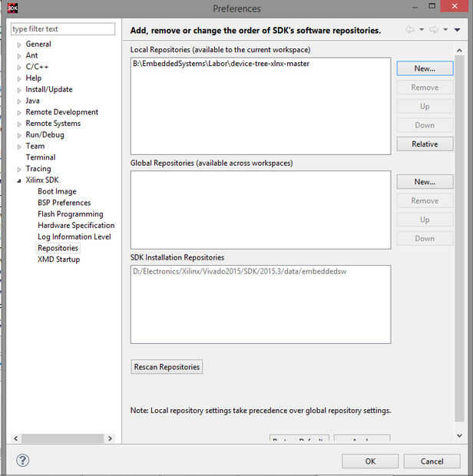Click the tree pane horizontal scrollbar thumb
The height and width of the screenshot is (476, 473).
click(x=62, y=438)
